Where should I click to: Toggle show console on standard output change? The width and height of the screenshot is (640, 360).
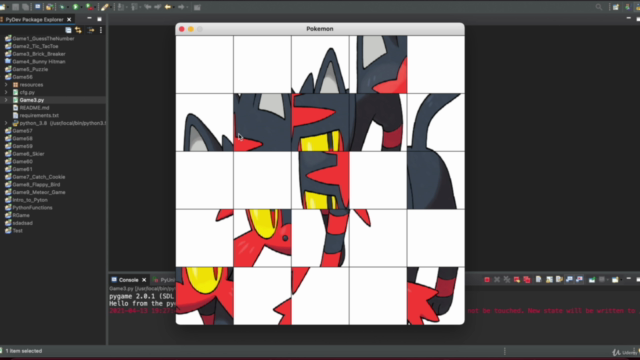coord(569,280)
